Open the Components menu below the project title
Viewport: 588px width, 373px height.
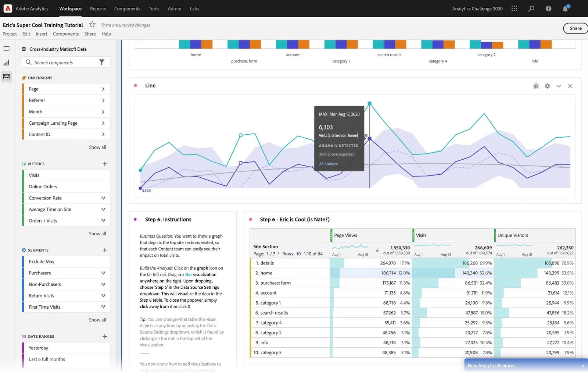[x=66, y=34]
